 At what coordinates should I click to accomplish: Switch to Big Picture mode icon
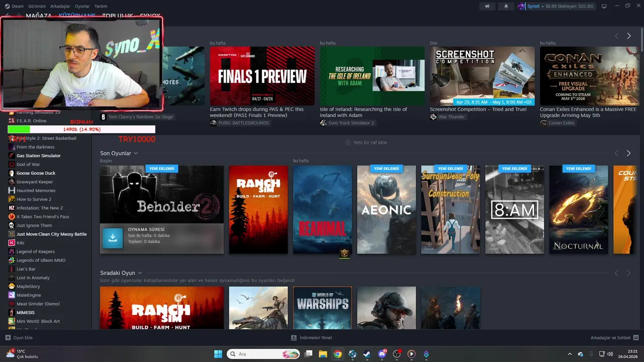click(x=604, y=6)
